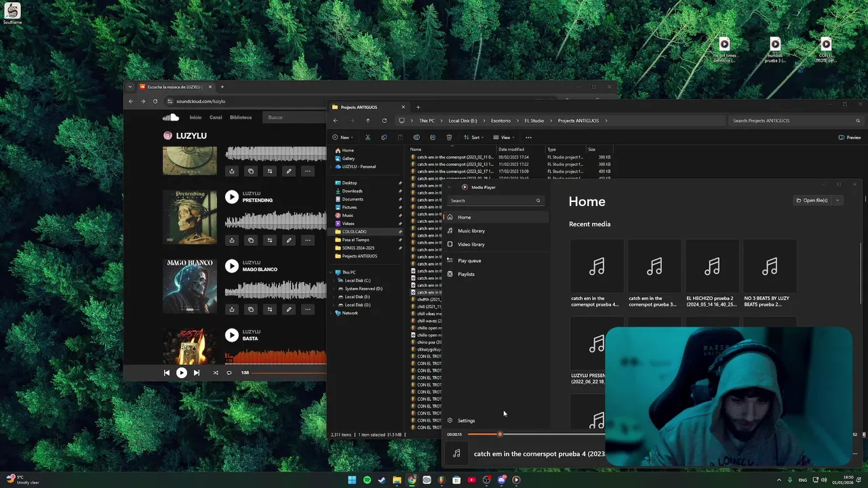Reload the SoundCloud page in Chrome

pyautogui.click(x=155, y=102)
